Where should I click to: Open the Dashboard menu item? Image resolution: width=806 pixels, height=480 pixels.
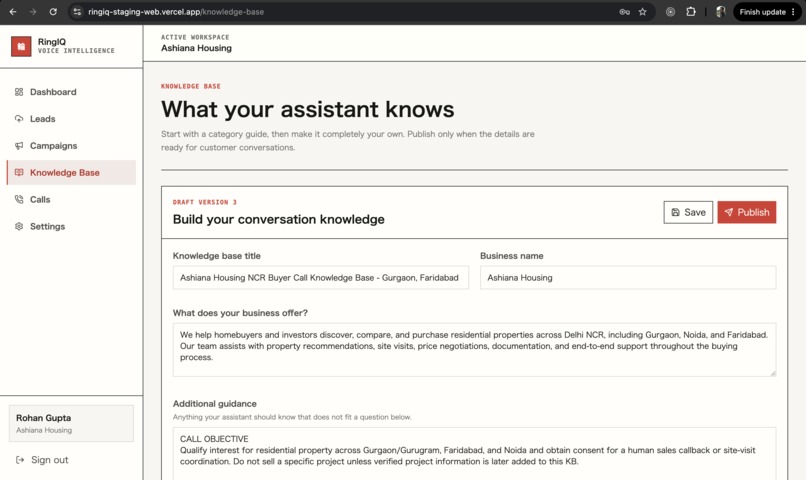pos(71,92)
